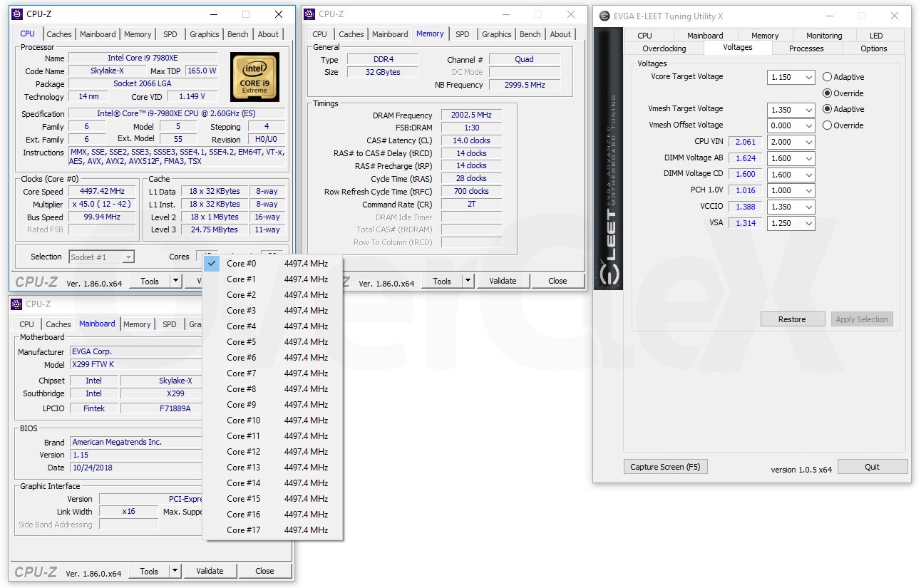
Task: Switch to Caches tab in top-left CPU-Z window
Action: pyautogui.click(x=59, y=34)
